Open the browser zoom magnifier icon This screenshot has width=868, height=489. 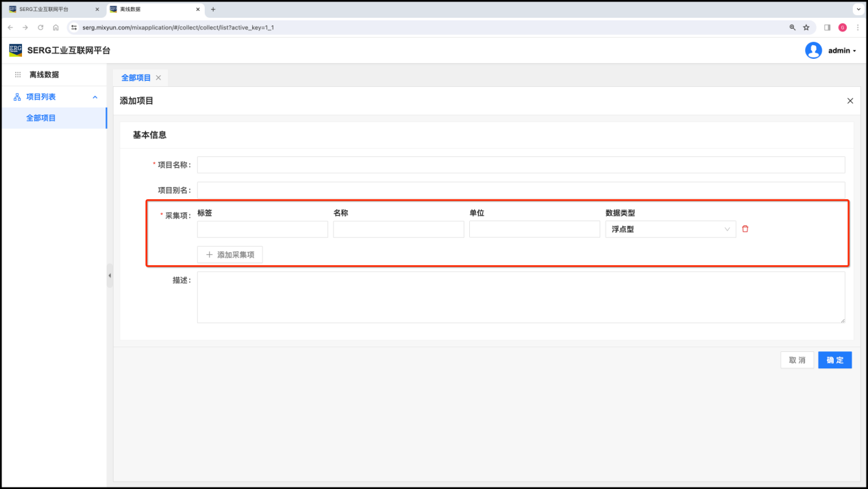[x=793, y=27]
